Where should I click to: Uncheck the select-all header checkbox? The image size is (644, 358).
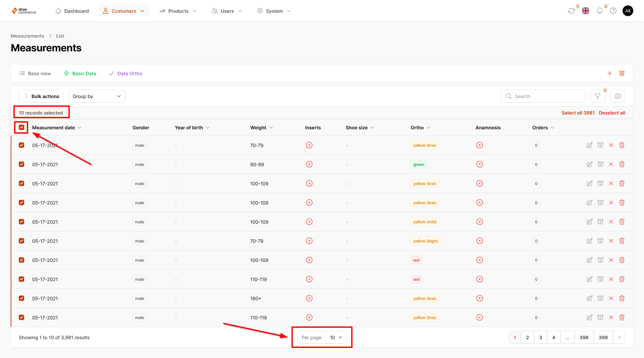21,128
